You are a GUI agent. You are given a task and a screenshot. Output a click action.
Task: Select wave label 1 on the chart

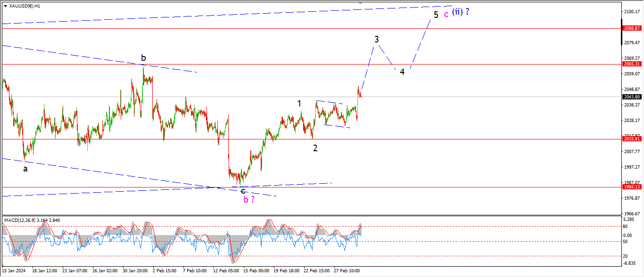(x=299, y=103)
